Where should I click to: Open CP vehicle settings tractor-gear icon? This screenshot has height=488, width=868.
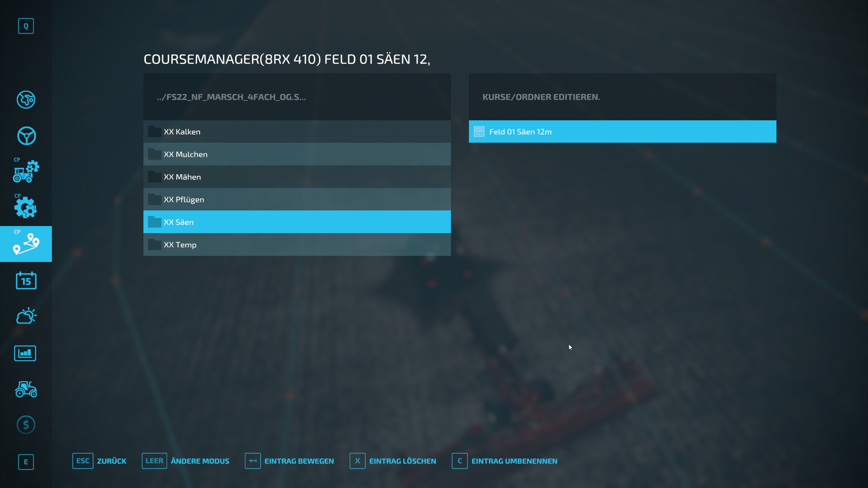[26, 171]
